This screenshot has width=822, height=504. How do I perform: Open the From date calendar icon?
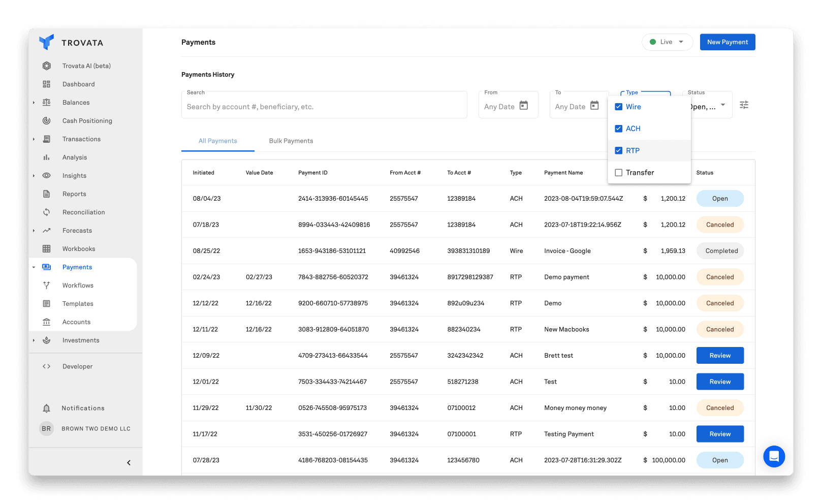coord(524,106)
